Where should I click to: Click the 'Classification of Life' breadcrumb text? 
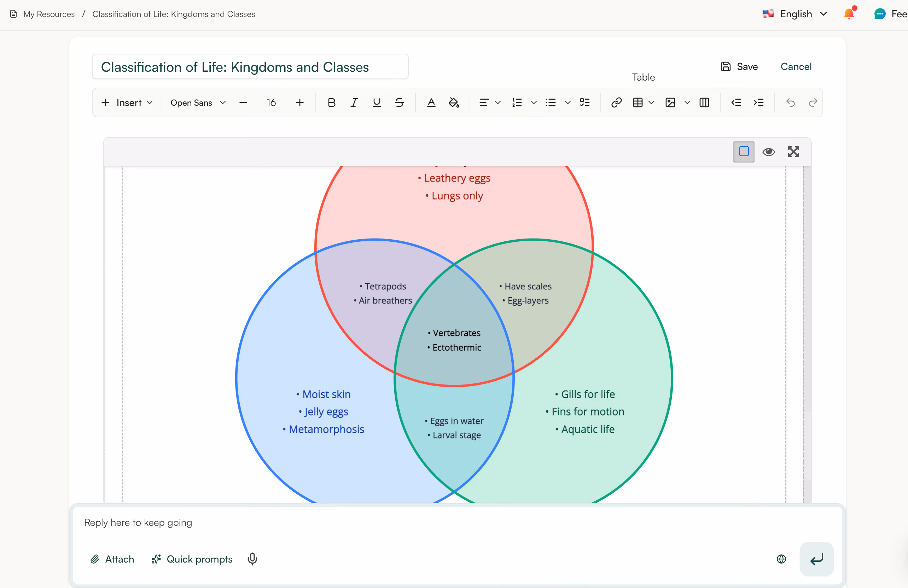(x=174, y=14)
